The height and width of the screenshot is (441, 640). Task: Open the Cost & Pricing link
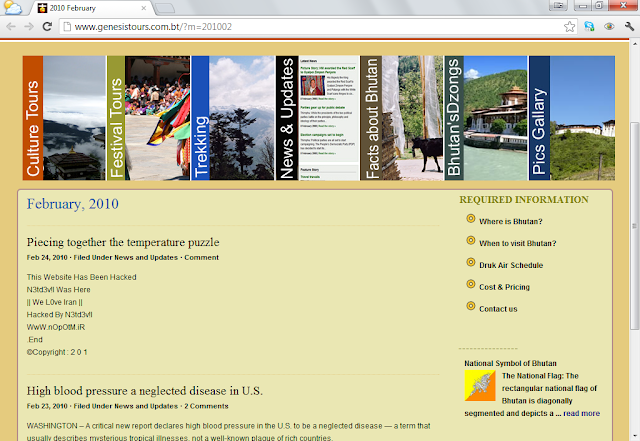coord(504,287)
